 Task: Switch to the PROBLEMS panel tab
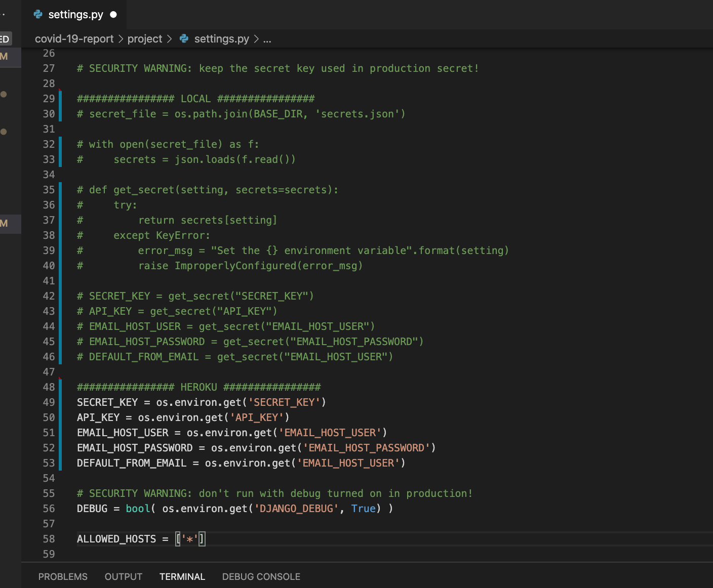click(63, 577)
